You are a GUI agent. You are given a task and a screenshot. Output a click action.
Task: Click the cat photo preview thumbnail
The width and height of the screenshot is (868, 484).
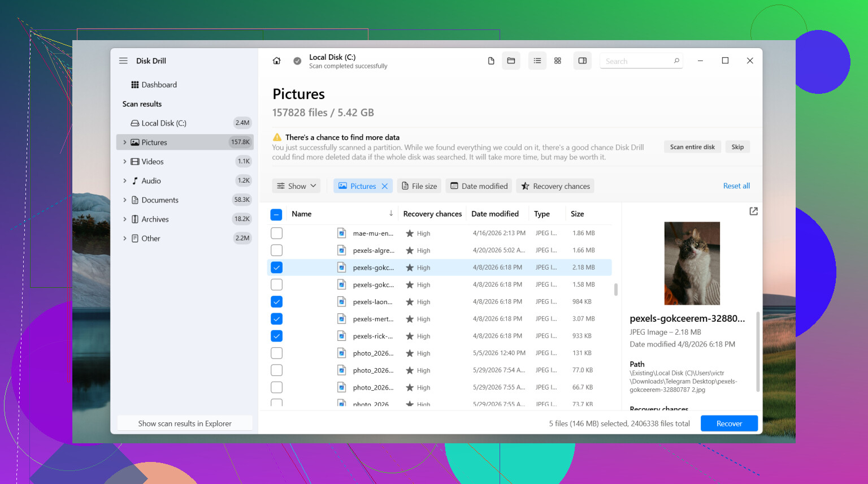click(692, 263)
